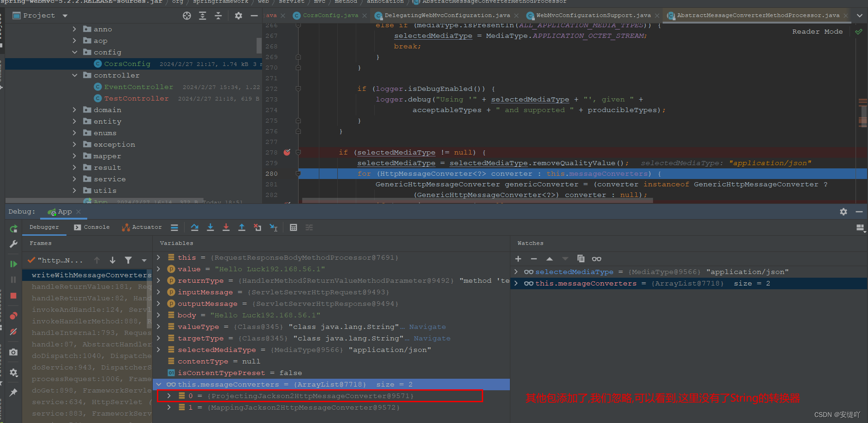The width and height of the screenshot is (868, 423).
Task: Pause the program in debug panel
Action: (13, 280)
